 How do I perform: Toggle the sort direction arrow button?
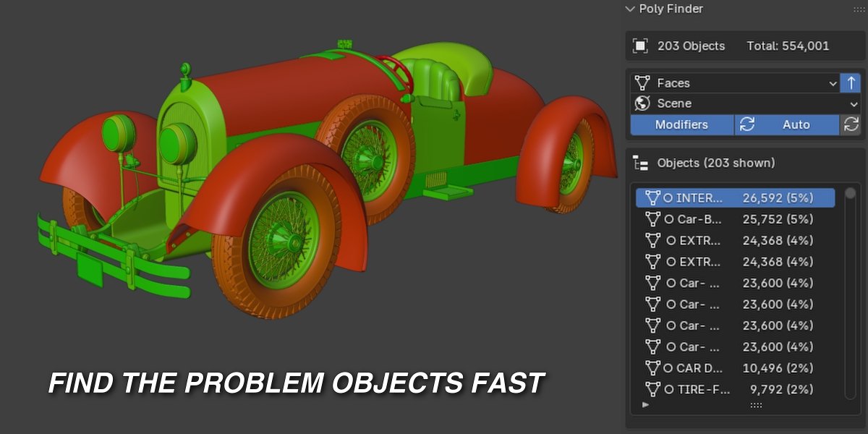(851, 83)
